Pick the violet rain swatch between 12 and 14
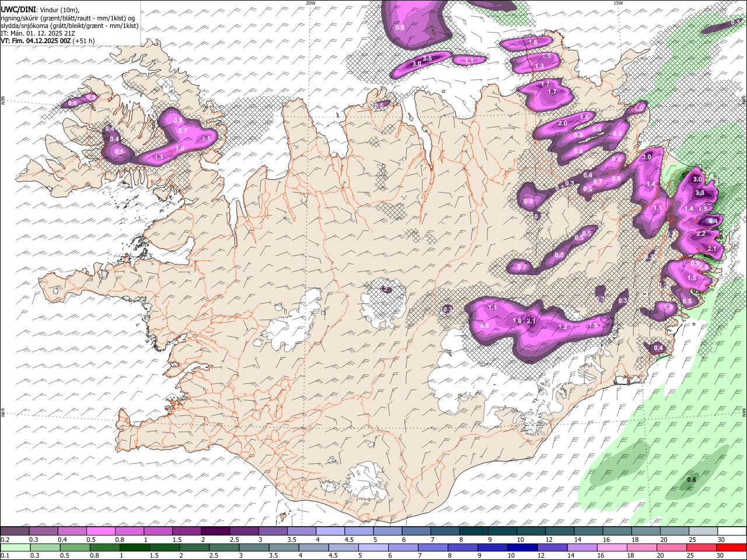Screen dimensions: 747x560 [x=552, y=547]
